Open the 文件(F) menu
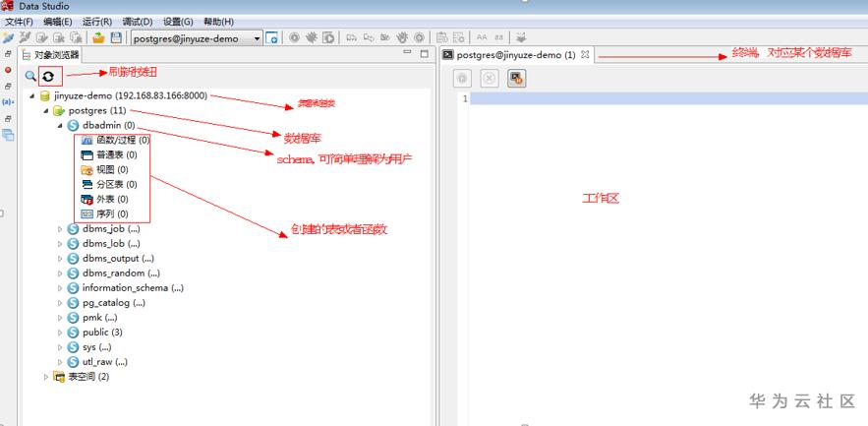 19,22
